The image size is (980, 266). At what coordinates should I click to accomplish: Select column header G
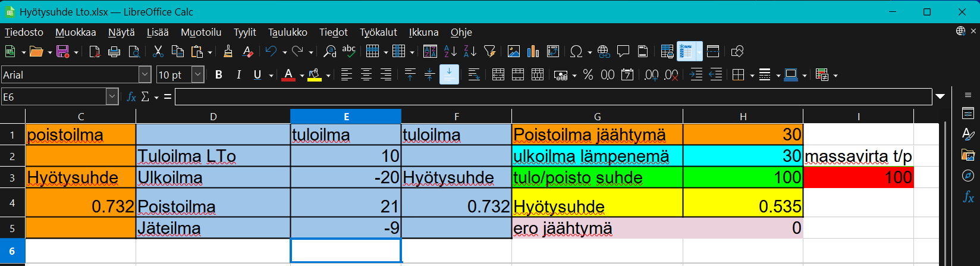597,117
